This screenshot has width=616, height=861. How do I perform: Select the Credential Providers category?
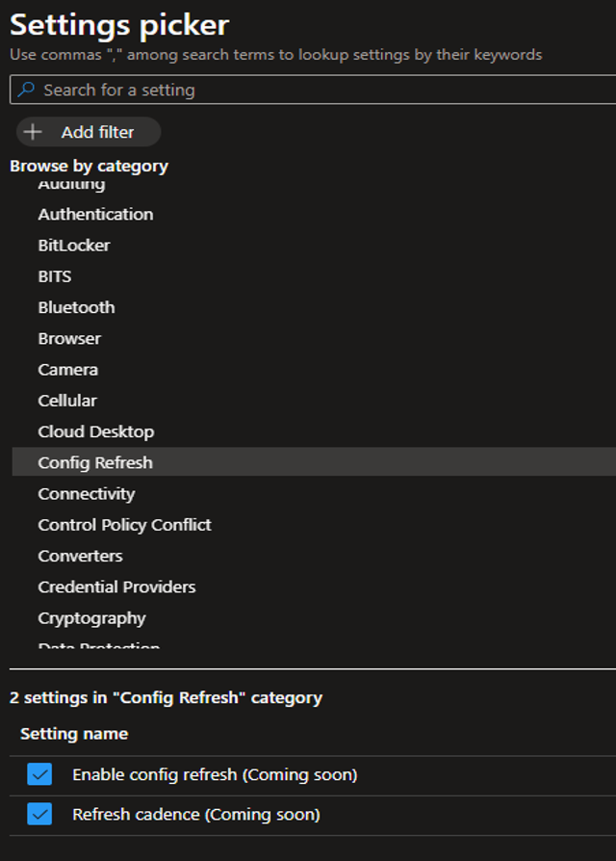tap(116, 587)
